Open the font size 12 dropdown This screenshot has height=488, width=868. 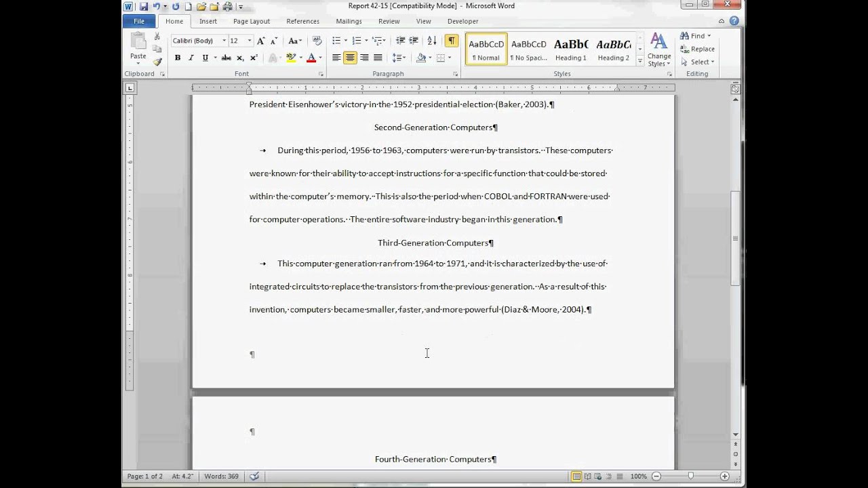coord(249,41)
